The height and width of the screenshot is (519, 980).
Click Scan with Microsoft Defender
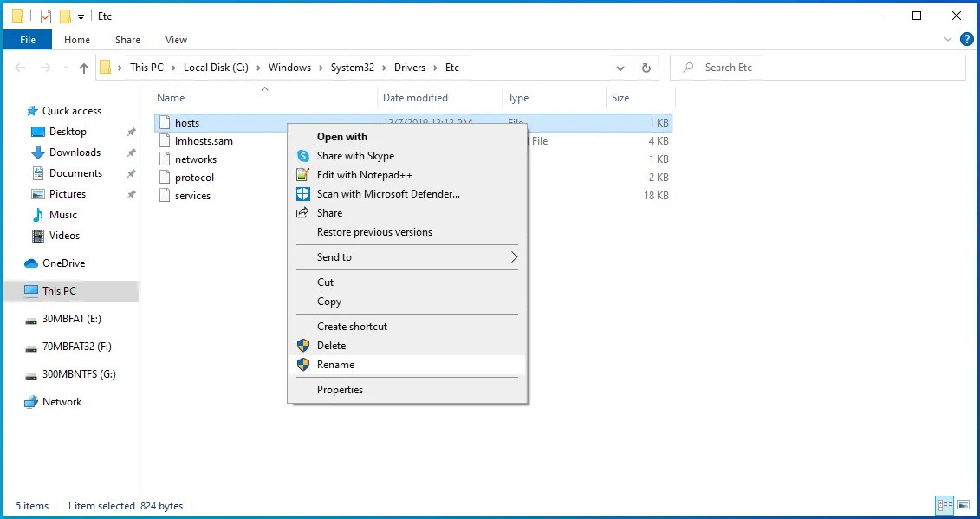click(x=388, y=194)
